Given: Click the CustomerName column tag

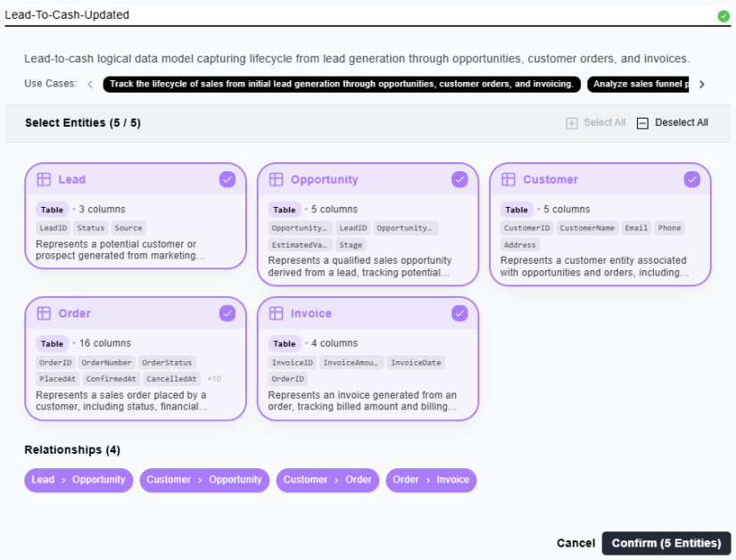Looking at the screenshot, I should (587, 228).
